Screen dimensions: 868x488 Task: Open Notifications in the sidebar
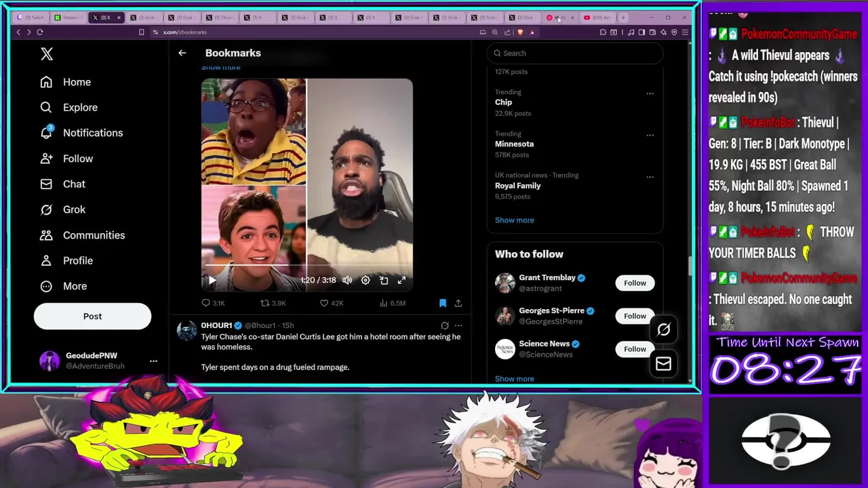[x=81, y=133]
